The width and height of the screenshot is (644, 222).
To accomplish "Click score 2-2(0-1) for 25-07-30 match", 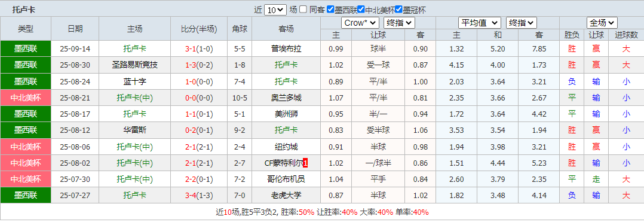I will coord(199,180).
